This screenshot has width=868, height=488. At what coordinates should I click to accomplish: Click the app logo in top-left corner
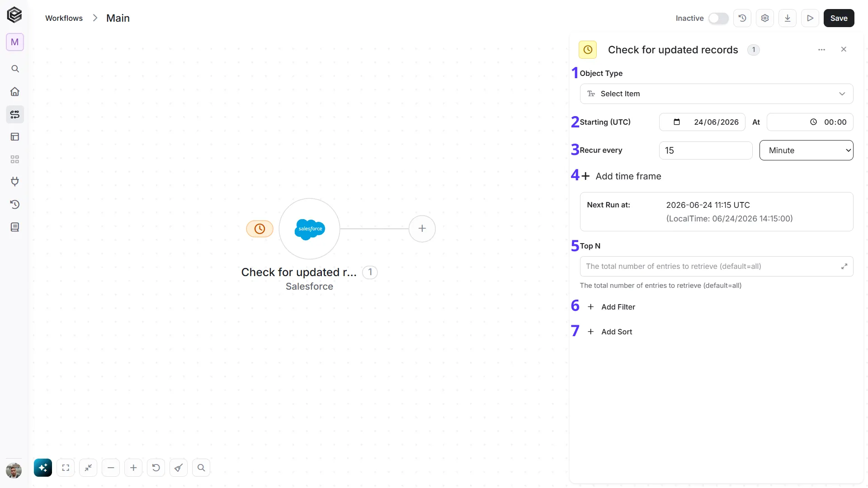click(14, 15)
